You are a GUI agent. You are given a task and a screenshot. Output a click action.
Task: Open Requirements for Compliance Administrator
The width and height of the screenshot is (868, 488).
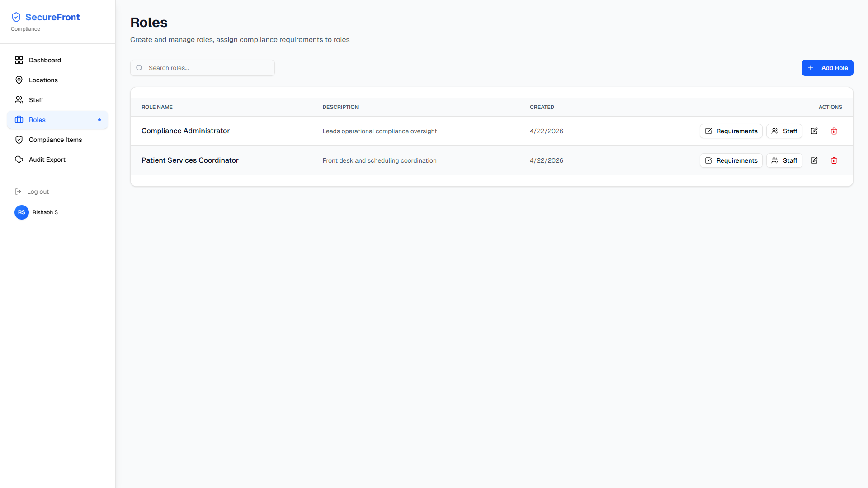click(731, 131)
